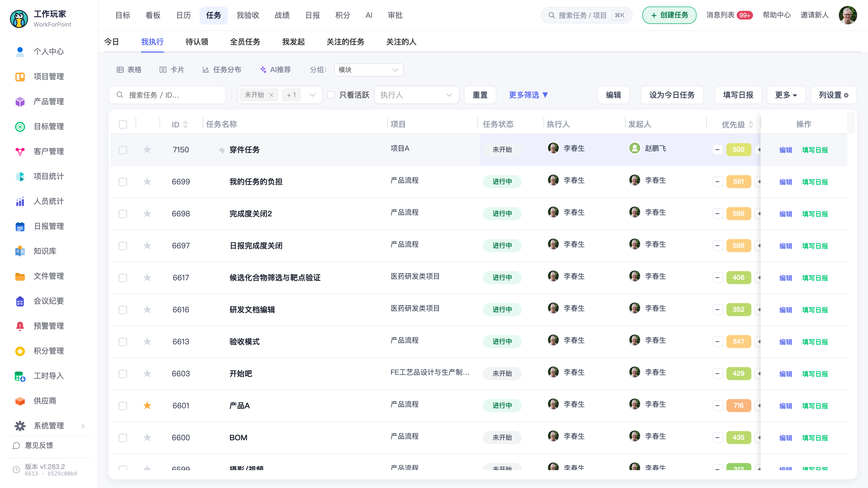
Task: Check the row for task 6699
Action: coord(123,182)
